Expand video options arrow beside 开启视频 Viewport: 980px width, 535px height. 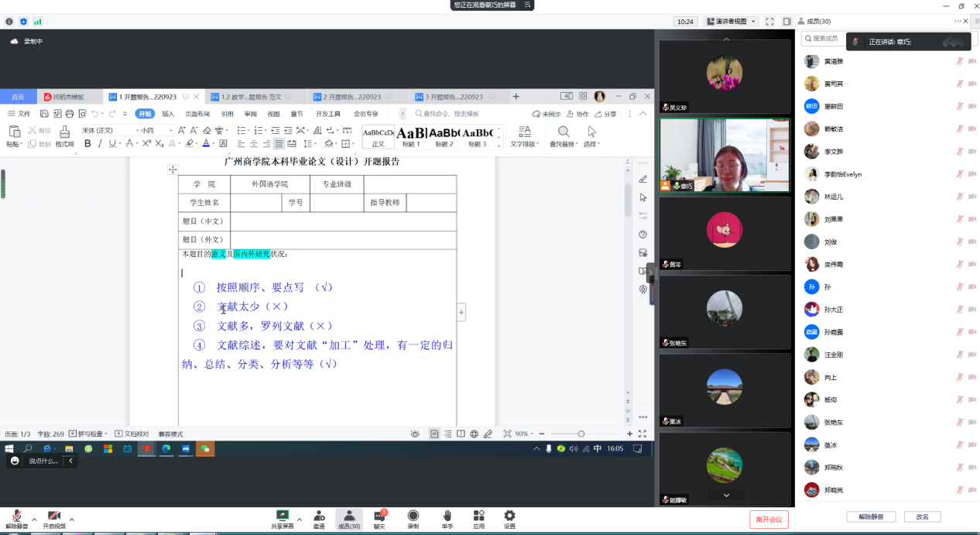72,520
